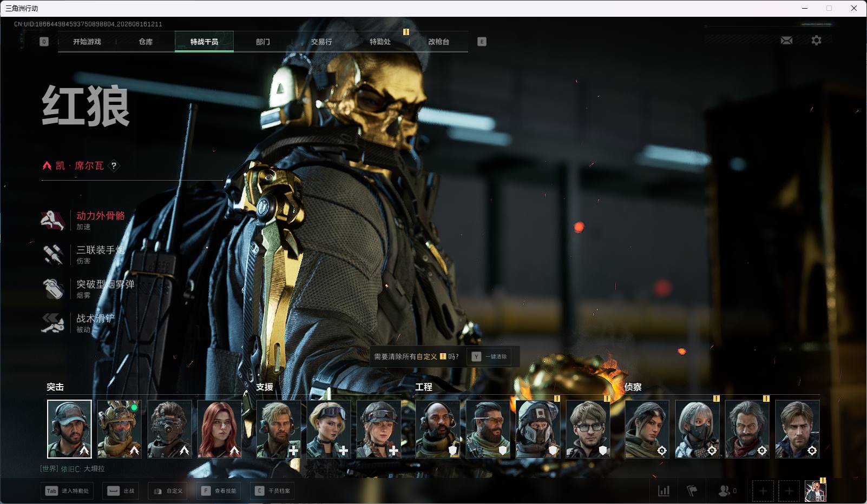Select the brown-haired man recon operator
The image size is (867, 504).
[x=798, y=429]
